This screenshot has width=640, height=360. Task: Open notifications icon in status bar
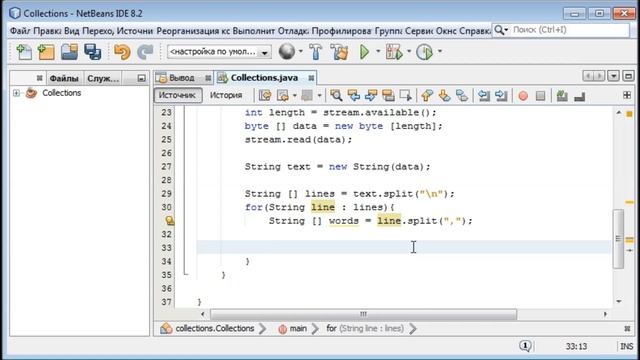tap(525, 346)
